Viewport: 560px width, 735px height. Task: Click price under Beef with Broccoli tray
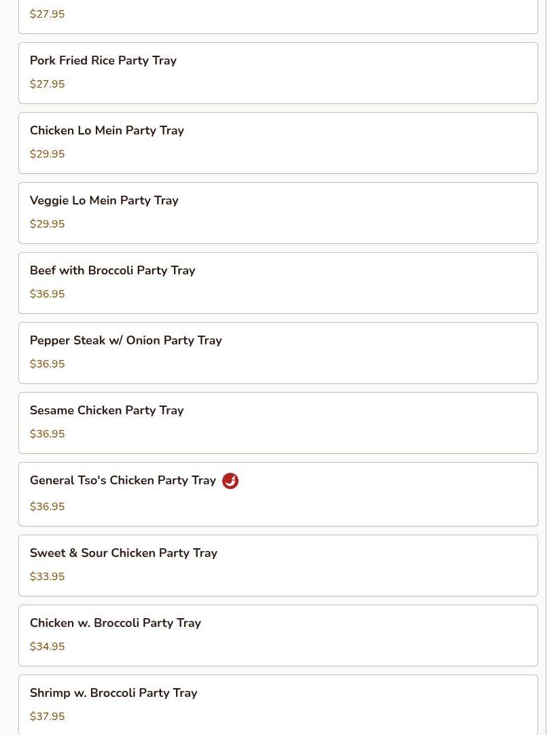point(48,294)
